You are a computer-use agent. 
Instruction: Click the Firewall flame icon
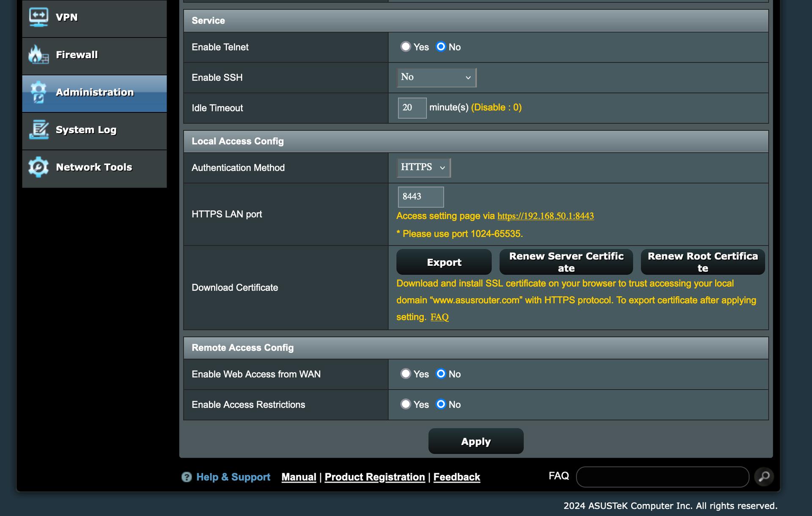click(38, 55)
